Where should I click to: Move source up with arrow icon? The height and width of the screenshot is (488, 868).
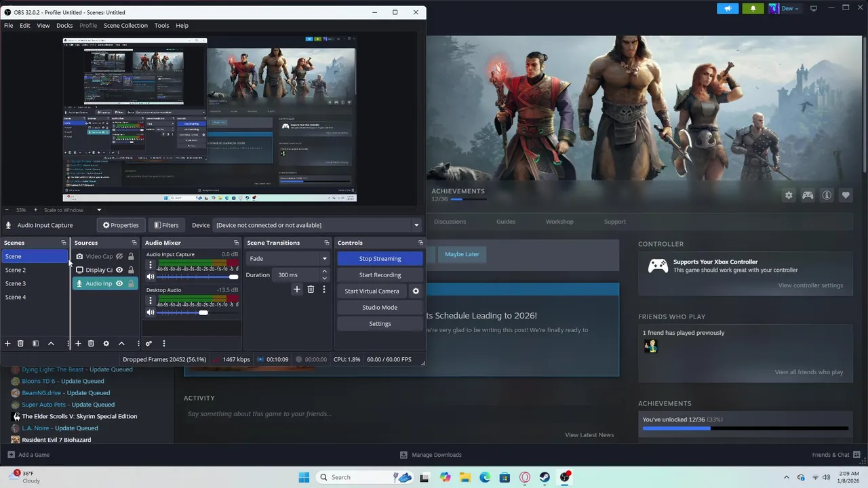click(x=121, y=344)
